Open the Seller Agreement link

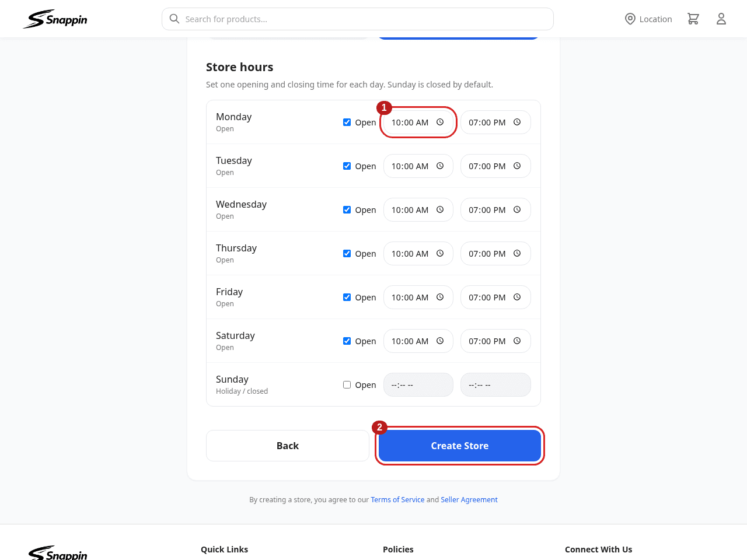469,500
